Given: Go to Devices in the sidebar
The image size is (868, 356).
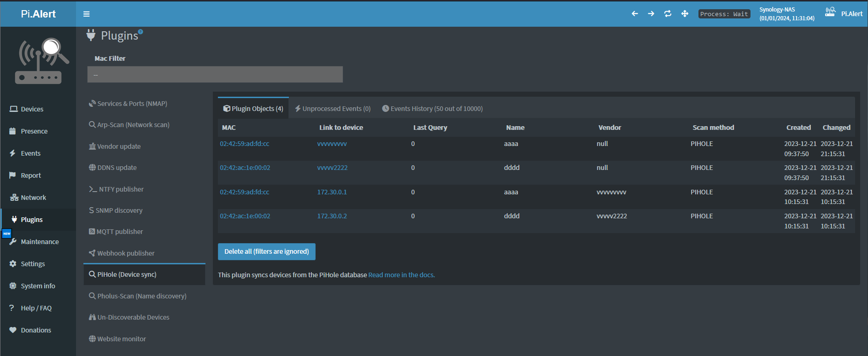Looking at the screenshot, I should click(x=32, y=109).
